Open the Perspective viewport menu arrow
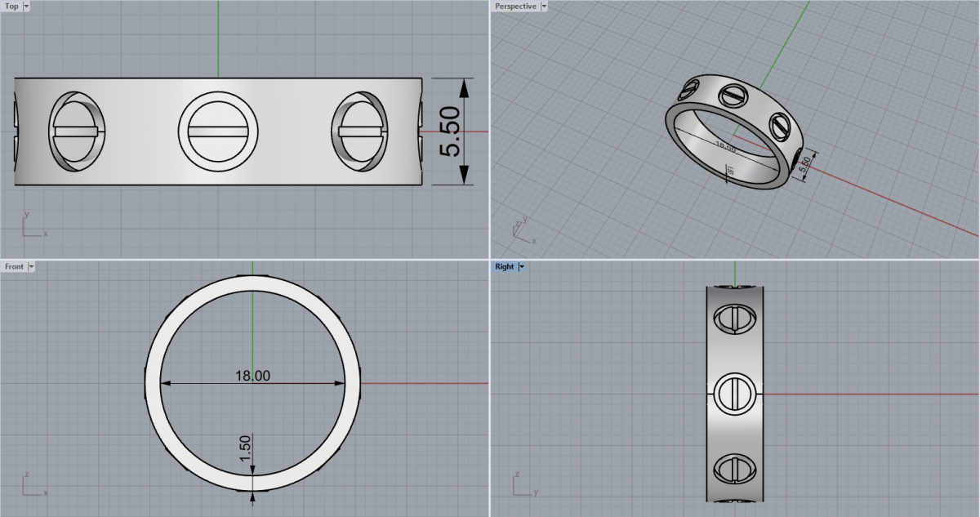Screen dimensions: 980x517 click(544, 6)
